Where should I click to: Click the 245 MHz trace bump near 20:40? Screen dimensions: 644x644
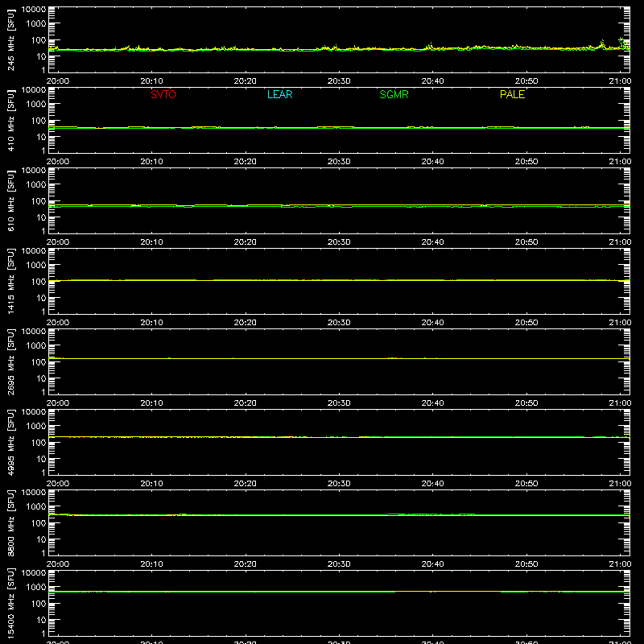(x=431, y=46)
